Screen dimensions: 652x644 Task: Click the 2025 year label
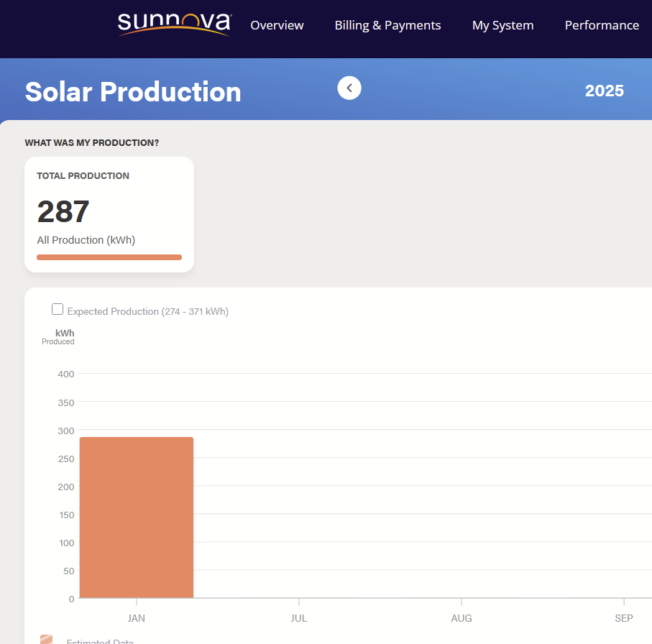(604, 91)
